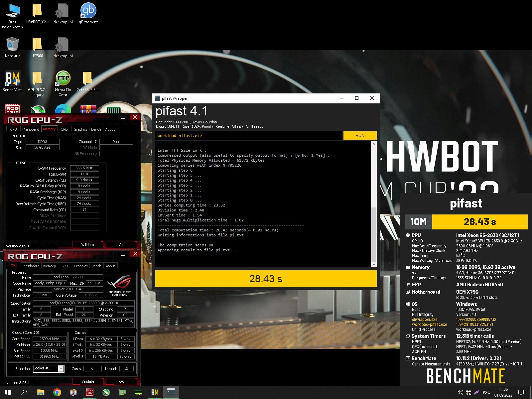This screenshot has width=532, height=399.
Task: Select the Этот компьютер desktop icon
Action: [12, 16]
